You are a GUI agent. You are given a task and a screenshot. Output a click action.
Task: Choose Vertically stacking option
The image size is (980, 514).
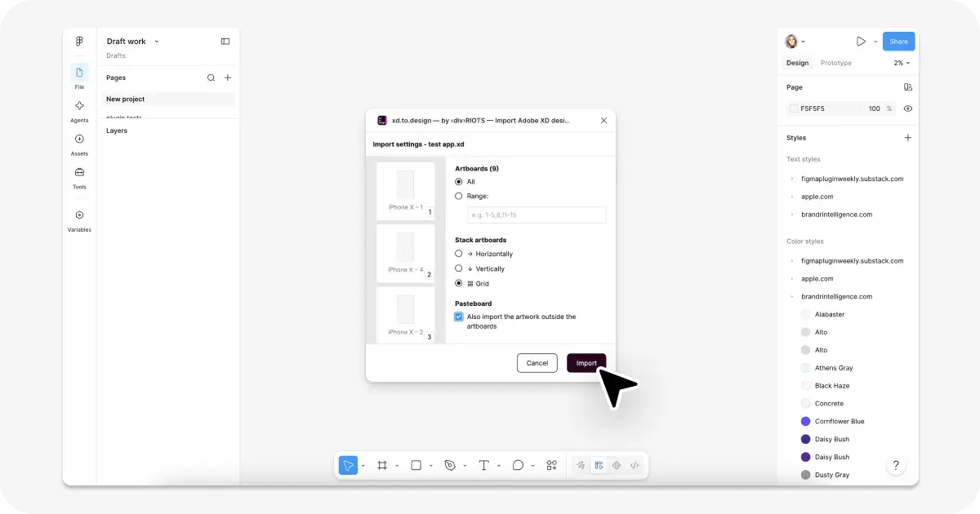[x=459, y=268]
